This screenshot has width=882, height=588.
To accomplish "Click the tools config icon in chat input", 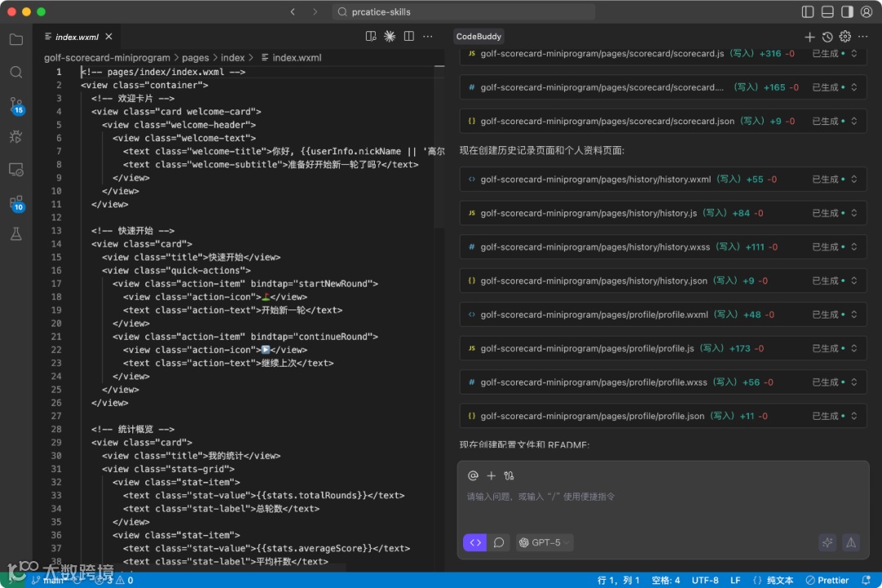I will [509, 476].
